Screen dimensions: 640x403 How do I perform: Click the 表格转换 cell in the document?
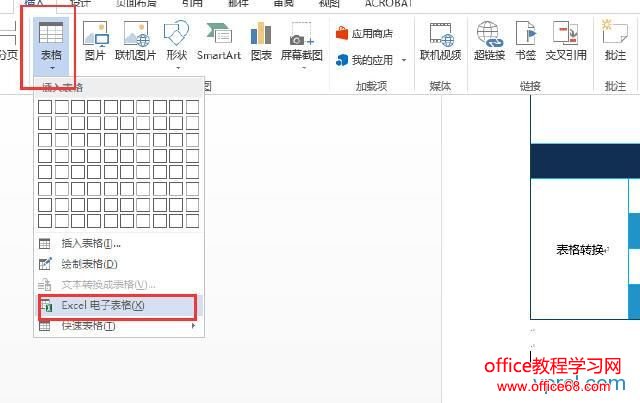point(580,249)
